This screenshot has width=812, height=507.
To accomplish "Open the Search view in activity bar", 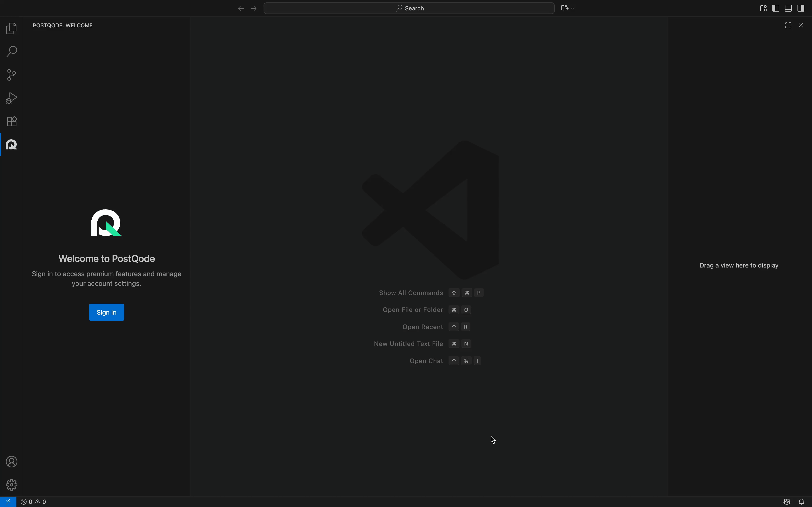I will coord(11,52).
